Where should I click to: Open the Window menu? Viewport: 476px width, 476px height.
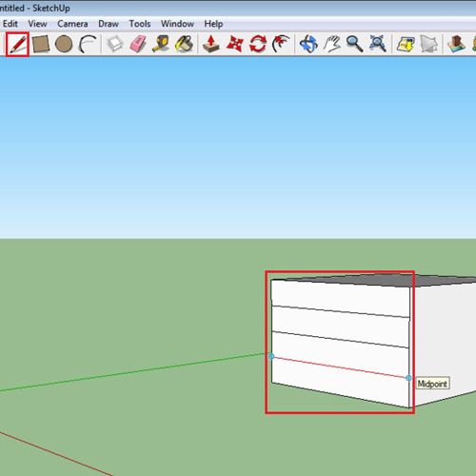click(x=177, y=24)
